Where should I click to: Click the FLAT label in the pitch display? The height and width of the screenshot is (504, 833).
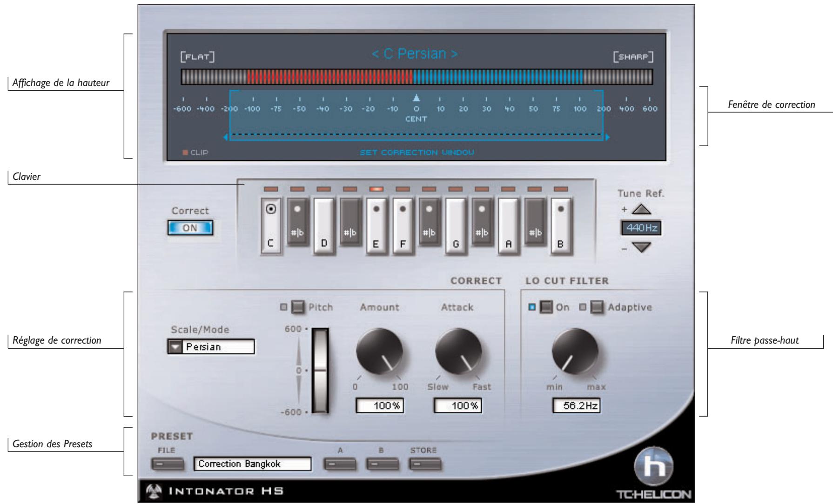click(197, 57)
